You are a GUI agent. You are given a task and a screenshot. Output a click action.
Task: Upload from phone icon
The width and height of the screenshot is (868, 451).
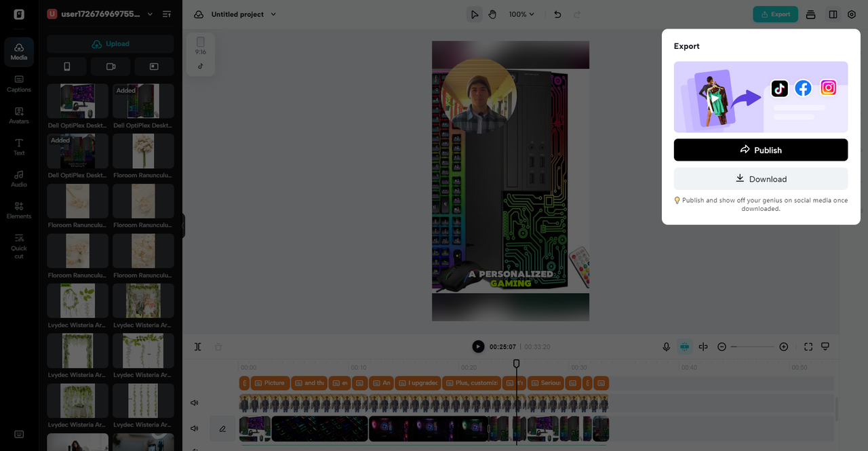(x=67, y=66)
